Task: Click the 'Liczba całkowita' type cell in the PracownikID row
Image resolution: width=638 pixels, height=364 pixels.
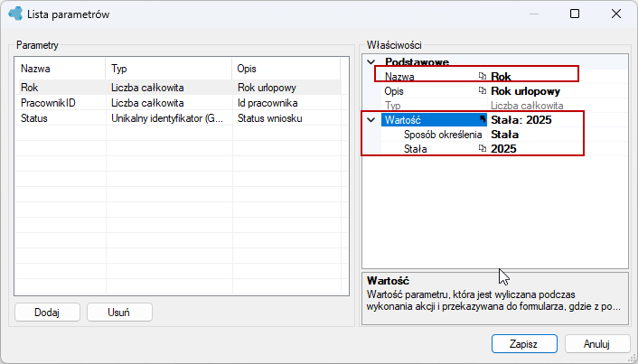Action: tap(147, 103)
